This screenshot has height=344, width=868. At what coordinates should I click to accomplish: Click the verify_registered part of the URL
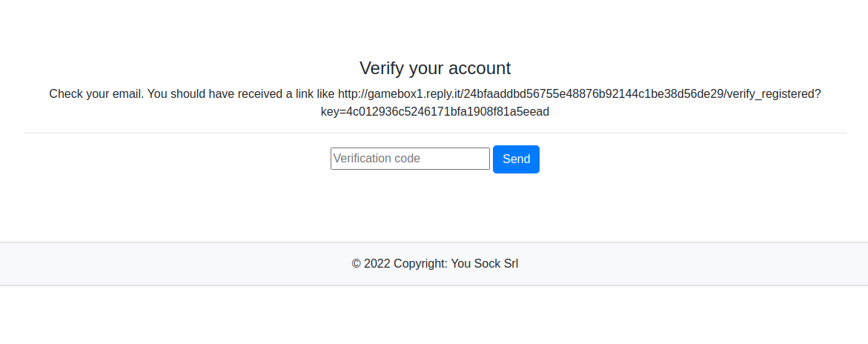(x=773, y=94)
